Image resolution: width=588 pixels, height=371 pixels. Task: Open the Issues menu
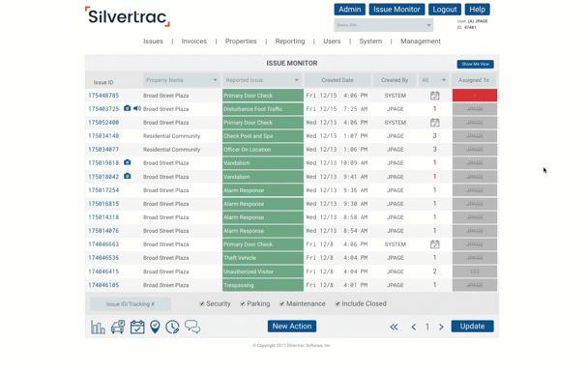click(153, 42)
